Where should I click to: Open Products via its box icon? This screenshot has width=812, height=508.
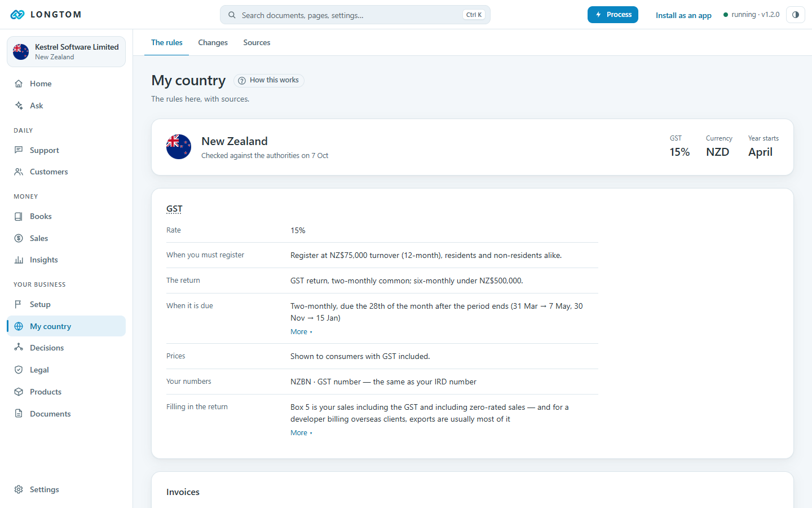[x=19, y=392]
